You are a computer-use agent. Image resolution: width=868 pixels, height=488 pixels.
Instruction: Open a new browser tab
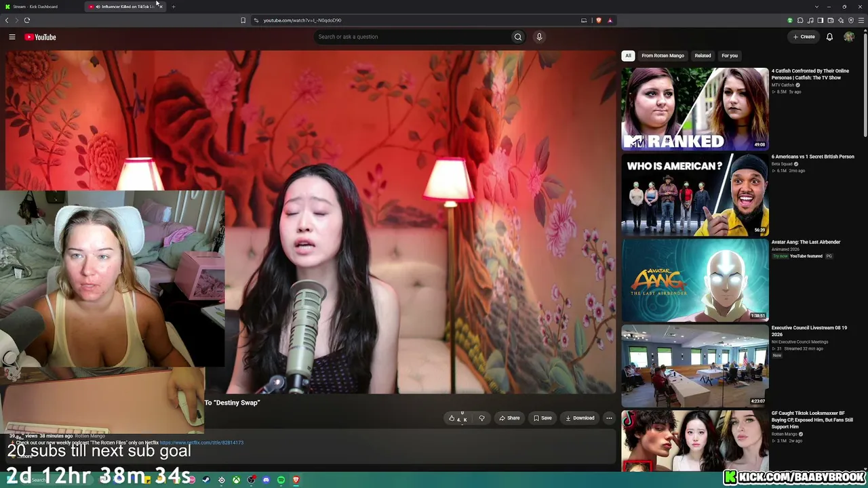(173, 7)
